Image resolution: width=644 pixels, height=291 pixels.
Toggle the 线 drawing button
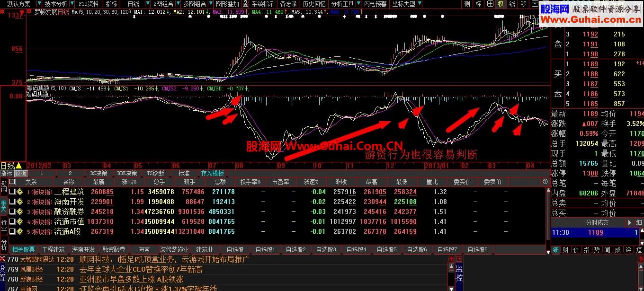pos(512,4)
